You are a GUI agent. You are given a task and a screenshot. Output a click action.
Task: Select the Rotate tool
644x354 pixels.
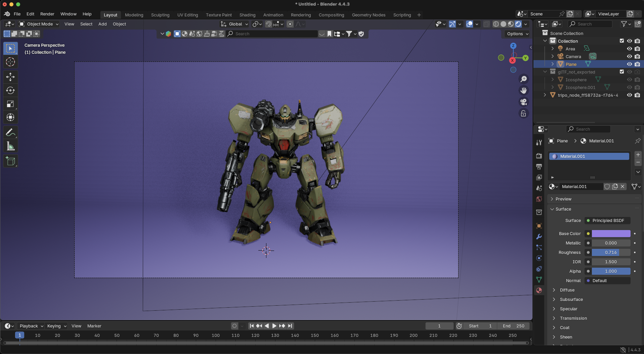pos(10,90)
